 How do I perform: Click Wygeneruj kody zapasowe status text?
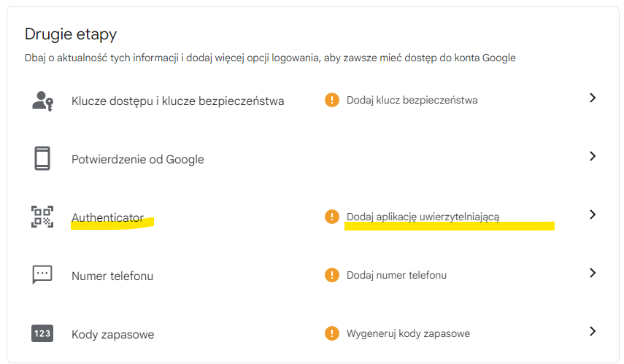[408, 333]
